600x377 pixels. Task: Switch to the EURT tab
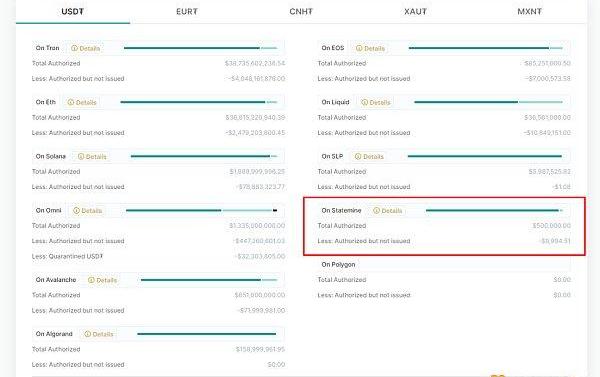(187, 11)
